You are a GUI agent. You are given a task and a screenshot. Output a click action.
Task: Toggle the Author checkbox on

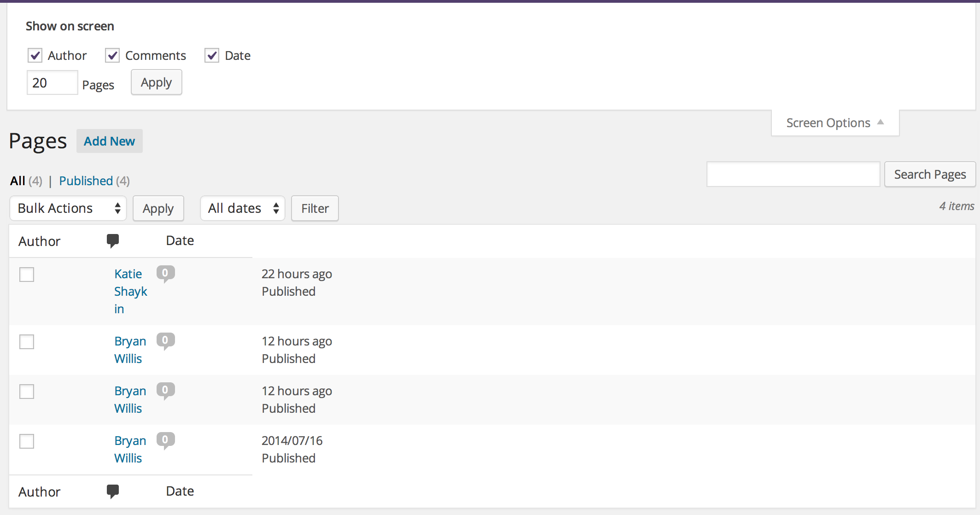pyautogui.click(x=35, y=55)
